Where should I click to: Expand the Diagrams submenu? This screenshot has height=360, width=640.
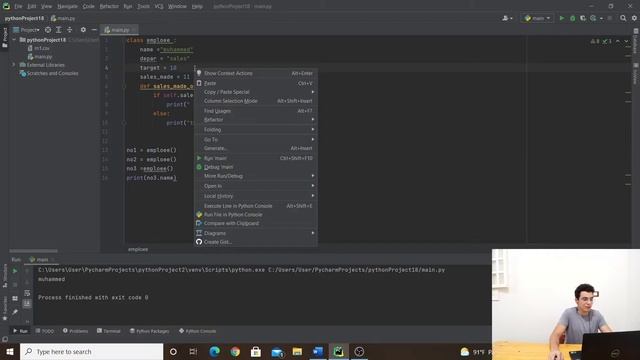(x=256, y=233)
